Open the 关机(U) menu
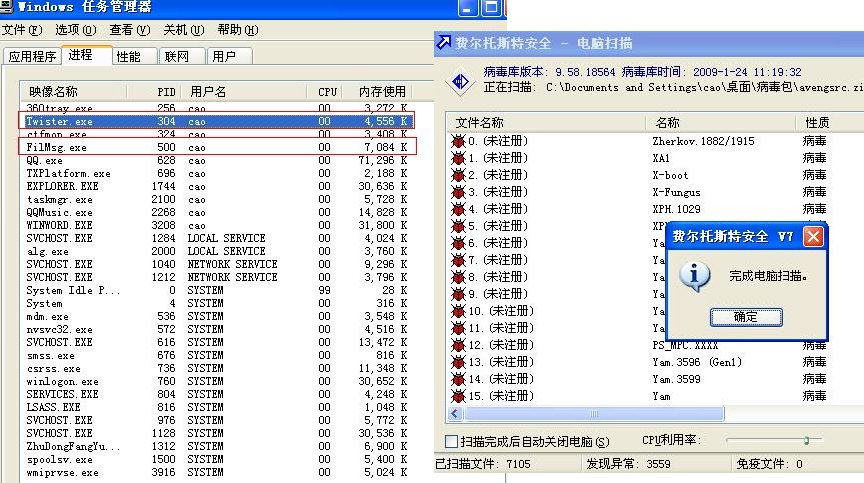The width and height of the screenshot is (864, 483). click(x=183, y=30)
